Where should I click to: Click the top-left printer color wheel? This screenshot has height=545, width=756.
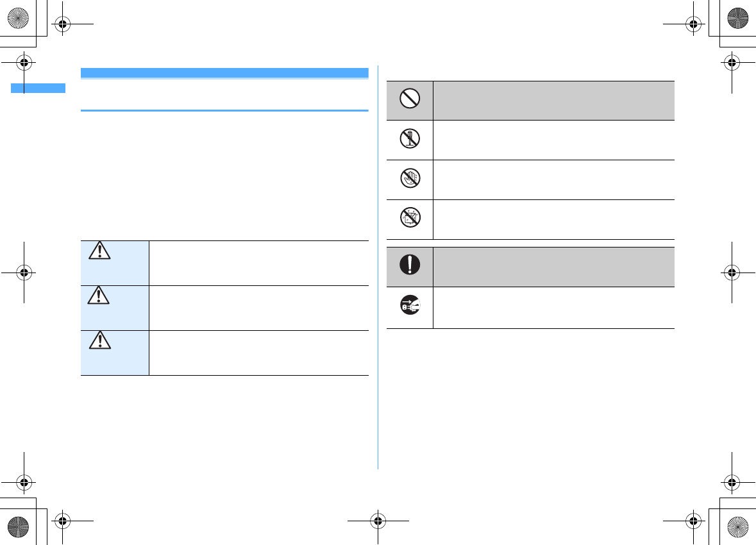pos(15,15)
